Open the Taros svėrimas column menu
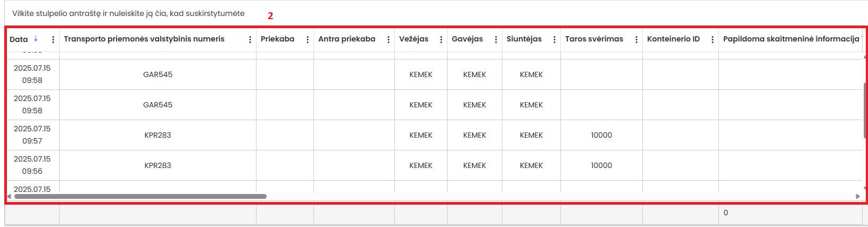868x227 pixels. pyautogui.click(x=636, y=39)
